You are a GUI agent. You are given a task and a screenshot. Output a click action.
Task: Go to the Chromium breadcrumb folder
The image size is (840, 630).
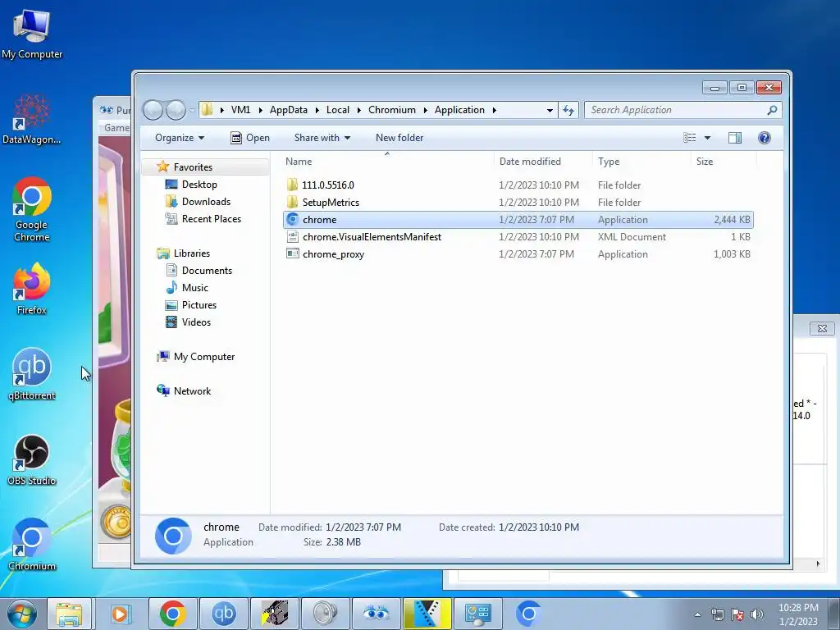tap(392, 110)
